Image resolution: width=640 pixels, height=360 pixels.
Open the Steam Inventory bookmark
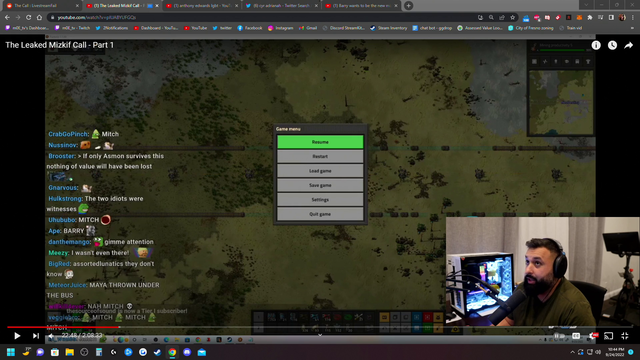coord(389,28)
